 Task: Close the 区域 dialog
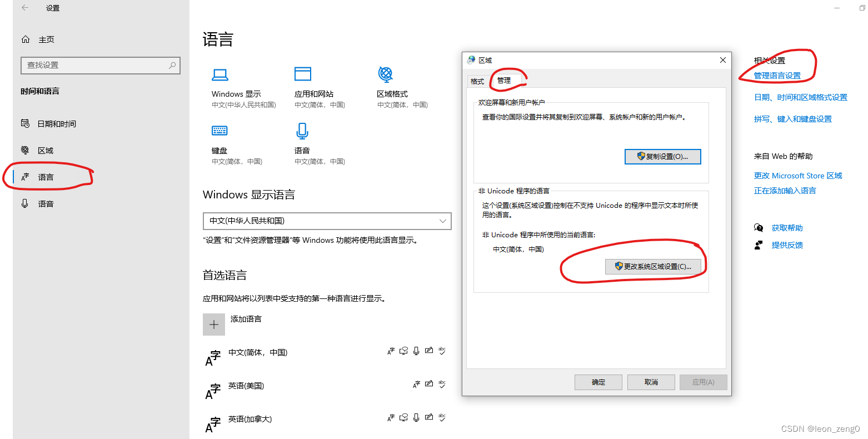(723, 60)
